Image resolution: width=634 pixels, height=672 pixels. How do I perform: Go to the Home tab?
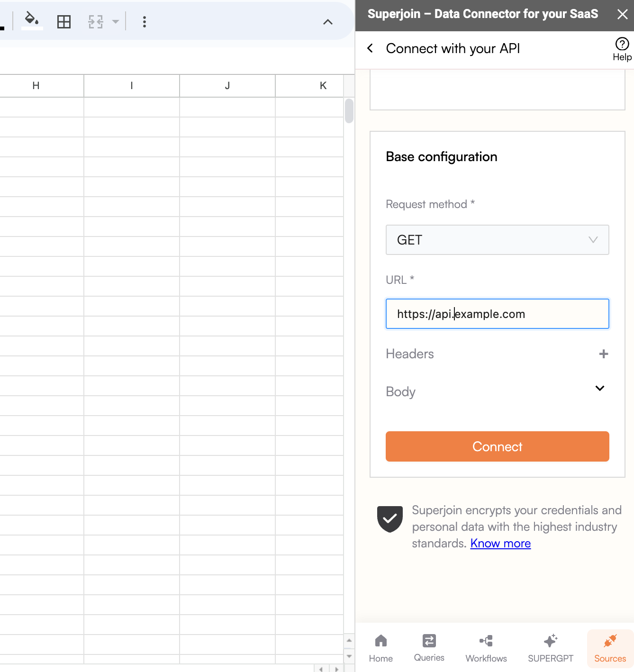[x=380, y=648]
